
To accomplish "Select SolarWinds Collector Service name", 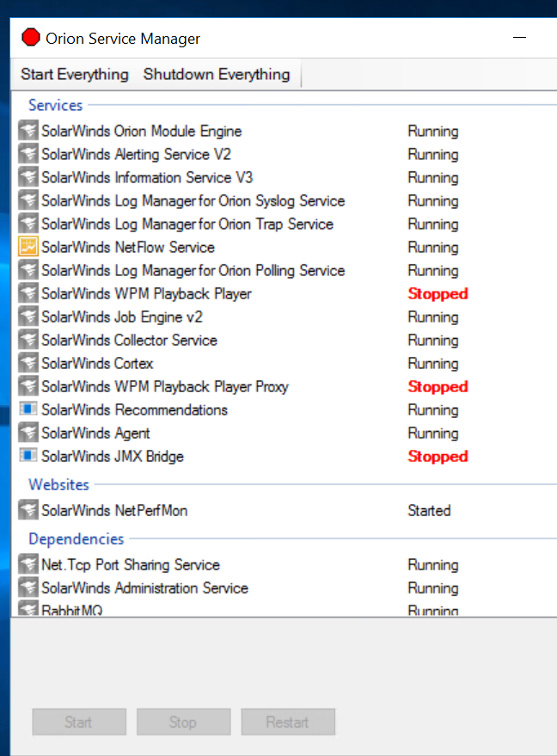I will click(129, 341).
